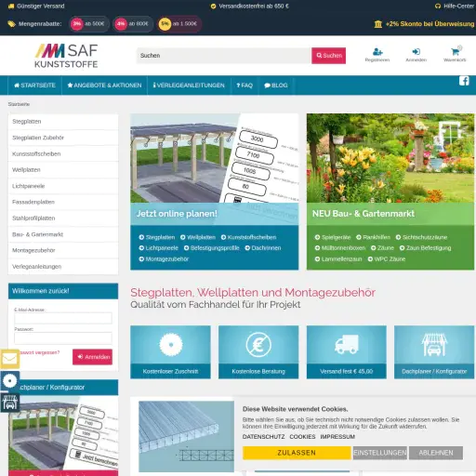Open Stegplatten link in blue box

pos(157,237)
